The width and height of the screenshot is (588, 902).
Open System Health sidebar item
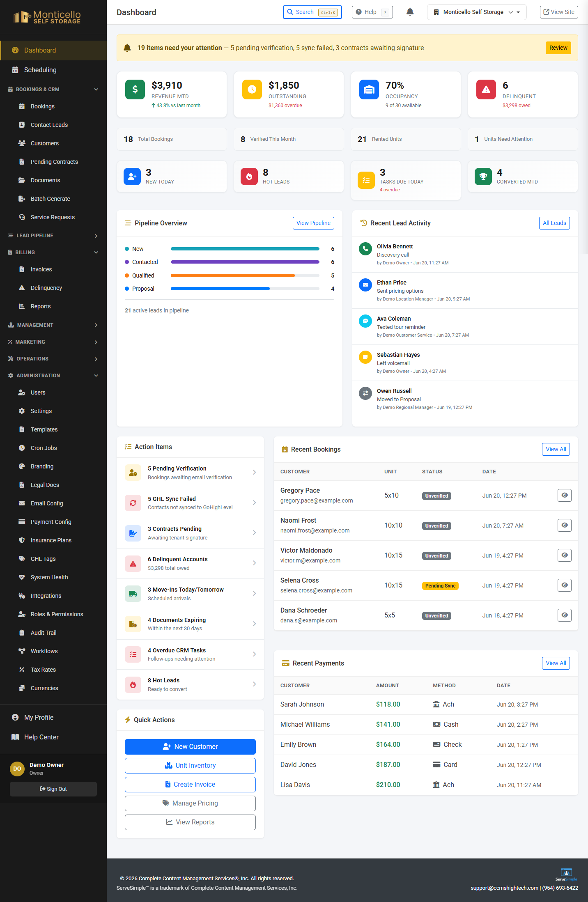tap(53, 577)
